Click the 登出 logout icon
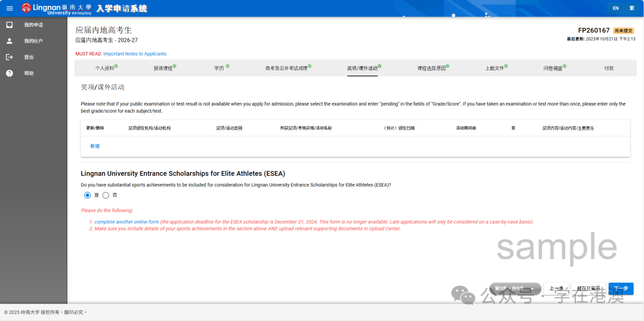This screenshot has height=321, width=644. pyautogui.click(x=10, y=57)
